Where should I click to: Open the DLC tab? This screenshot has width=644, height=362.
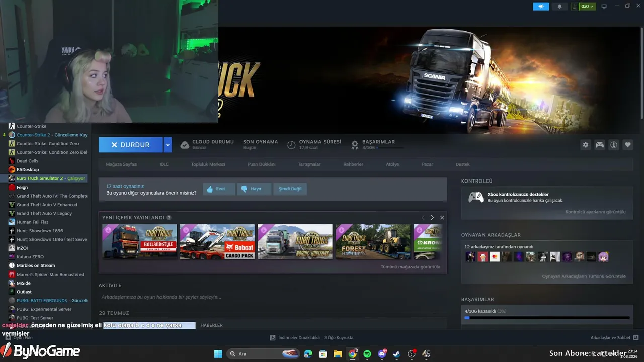click(x=164, y=164)
